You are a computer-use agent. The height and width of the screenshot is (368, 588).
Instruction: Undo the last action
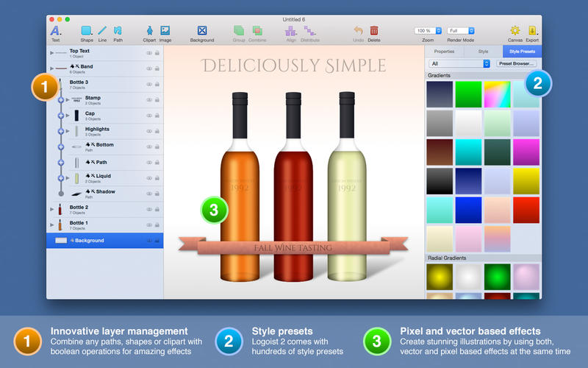tap(358, 33)
